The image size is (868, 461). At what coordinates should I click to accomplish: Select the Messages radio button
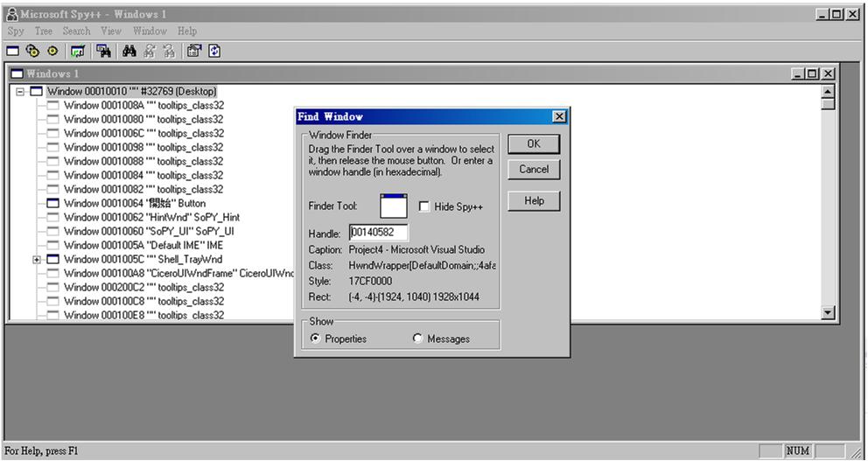(x=417, y=339)
